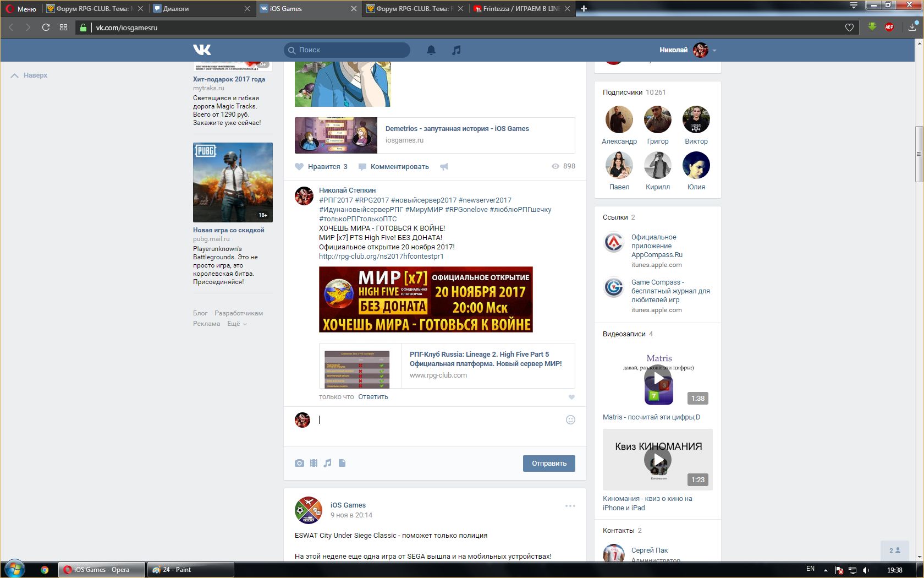This screenshot has width=924, height=578.
Task: Open the Подписчики 10261 list
Action: click(634, 92)
